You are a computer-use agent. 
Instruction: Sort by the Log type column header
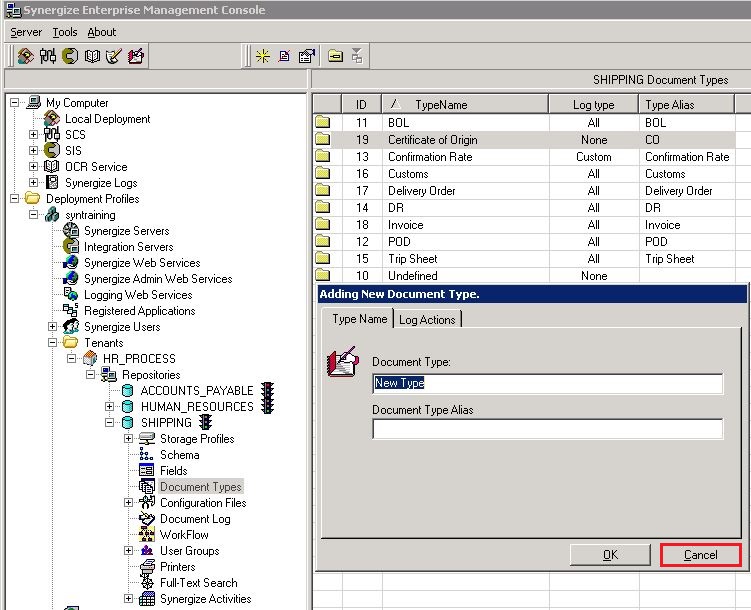(x=593, y=104)
